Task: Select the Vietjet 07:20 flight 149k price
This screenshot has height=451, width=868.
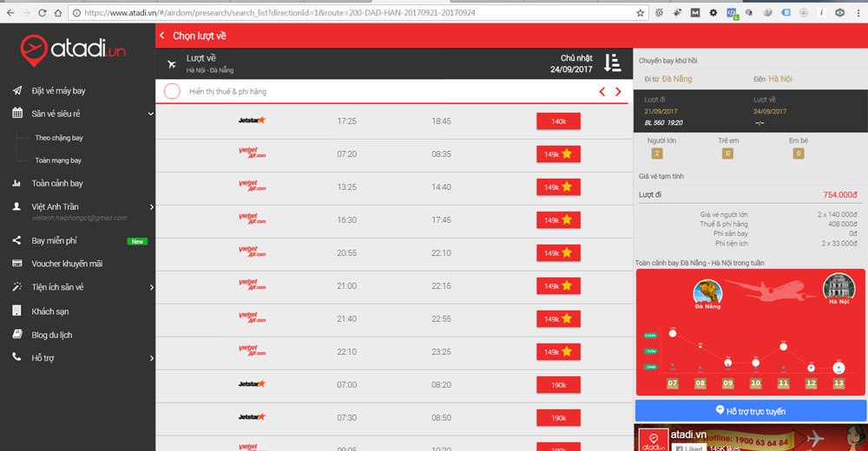Action: [558, 154]
